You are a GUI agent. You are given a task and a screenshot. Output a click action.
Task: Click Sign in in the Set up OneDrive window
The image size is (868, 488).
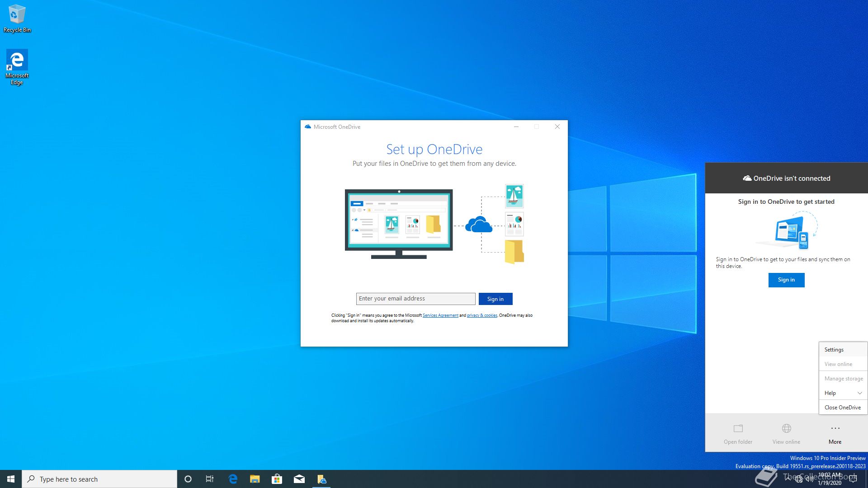tap(495, 299)
